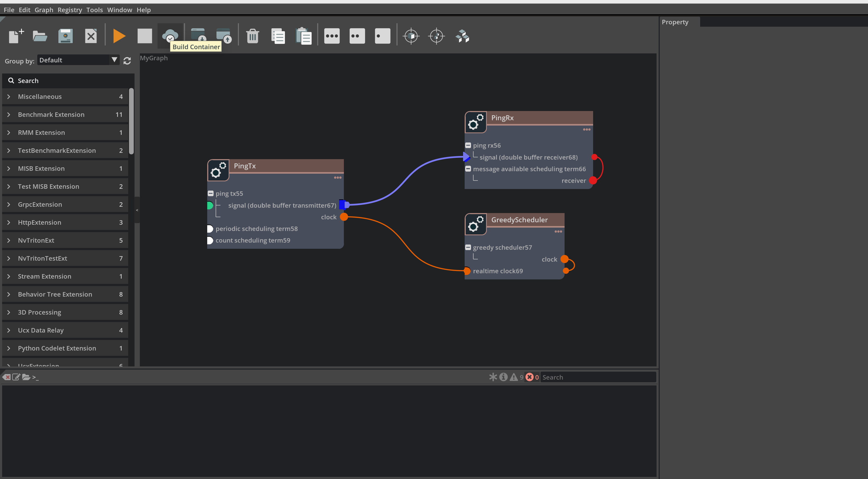
Task: Click the orange clock port on PingTx
Action: click(344, 217)
